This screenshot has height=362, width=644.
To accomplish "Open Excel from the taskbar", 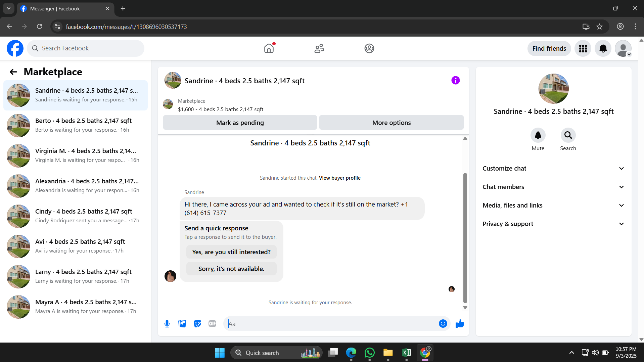I will (x=406, y=353).
